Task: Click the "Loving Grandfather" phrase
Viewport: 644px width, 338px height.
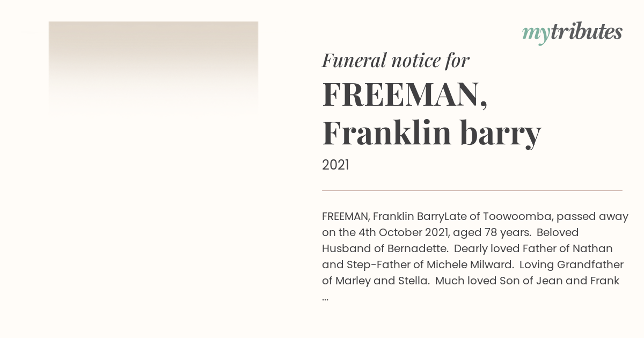Action: pos(572,265)
